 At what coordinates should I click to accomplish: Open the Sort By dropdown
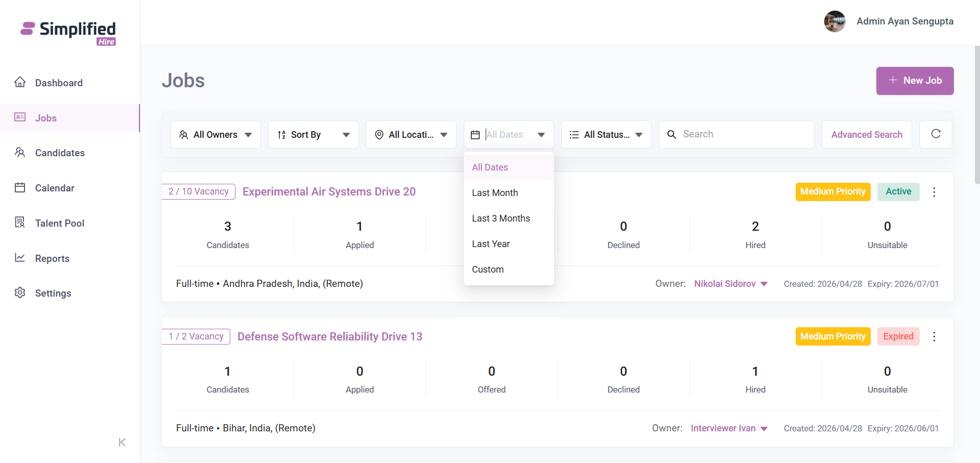tap(313, 135)
